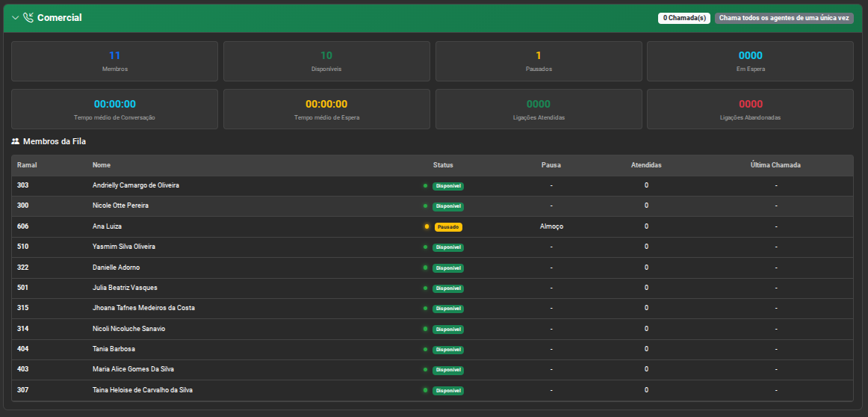Viewport: 868px width, 417px height.
Task: Select the name Julia Beatriz Vasques
Action: (x=125, y=288)
